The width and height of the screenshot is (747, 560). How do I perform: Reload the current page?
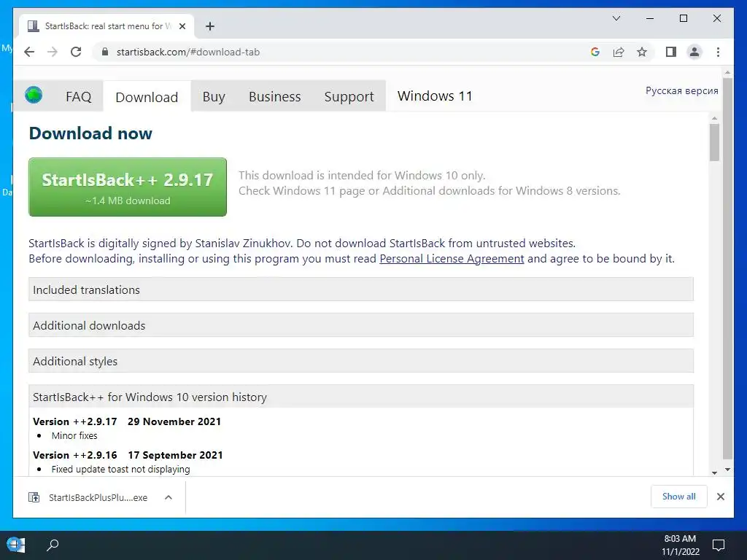click(x=76, y=52)
